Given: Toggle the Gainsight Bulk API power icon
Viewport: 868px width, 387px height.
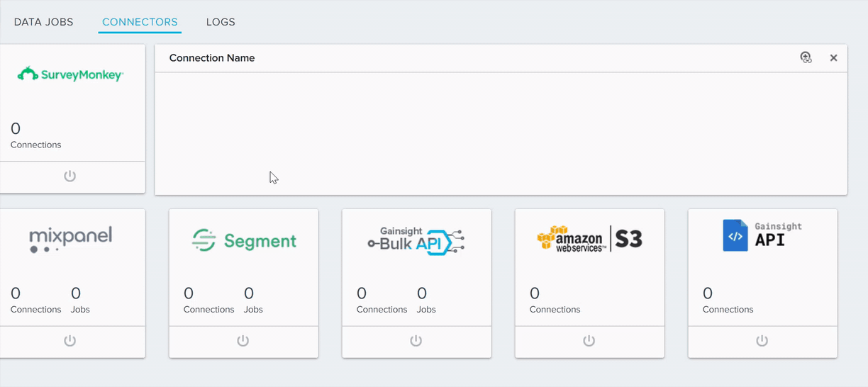Looking at the screenshot, I should pos(416,341).
